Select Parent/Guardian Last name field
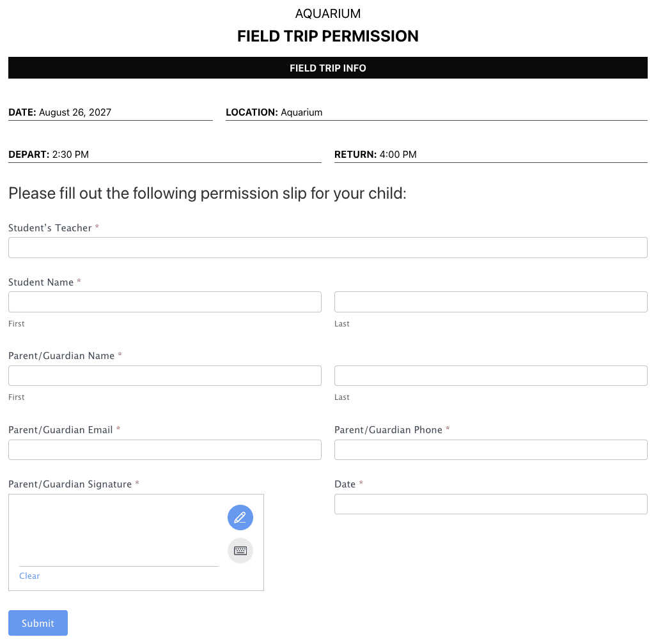The width and height of the screenshot is (656, 644). pos(490,376)
